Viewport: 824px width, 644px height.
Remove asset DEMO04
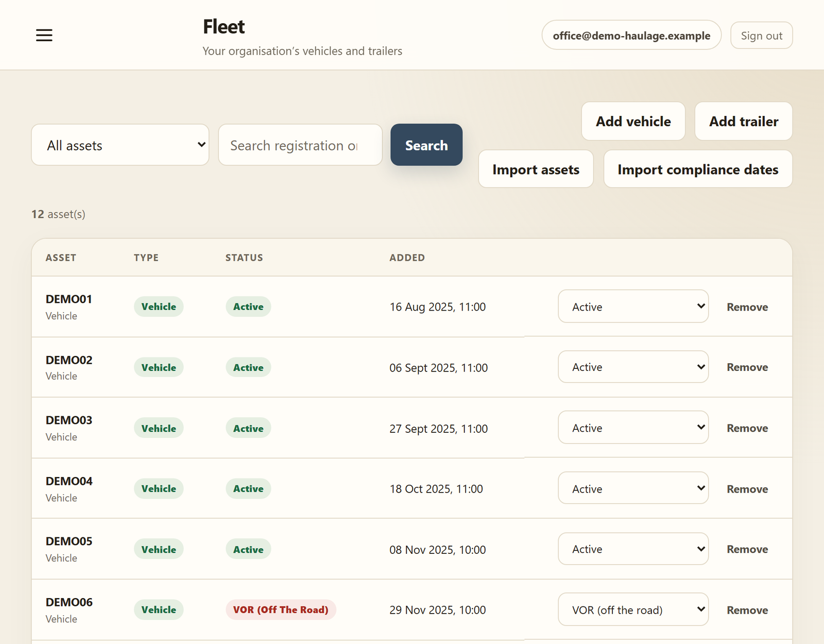(x=747, y=489)
